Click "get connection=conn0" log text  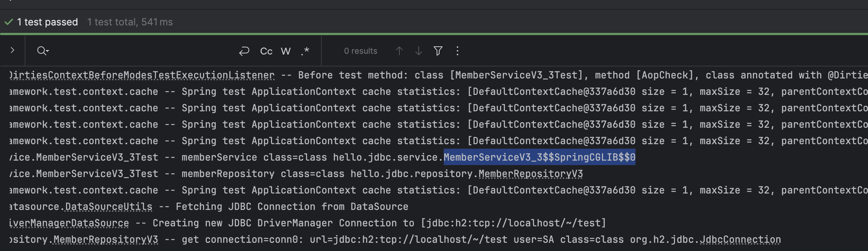(x=243, y=239)
